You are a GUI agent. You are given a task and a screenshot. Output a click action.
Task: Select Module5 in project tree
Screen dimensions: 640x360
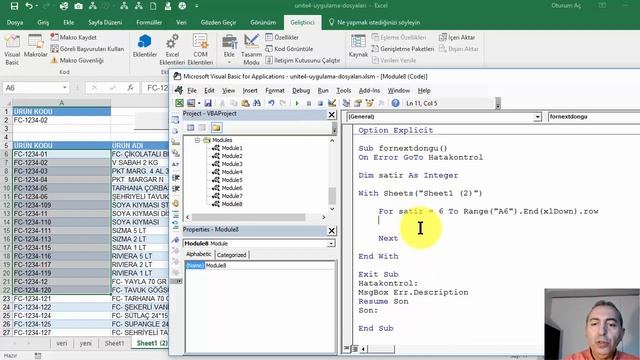pos(232,180)
